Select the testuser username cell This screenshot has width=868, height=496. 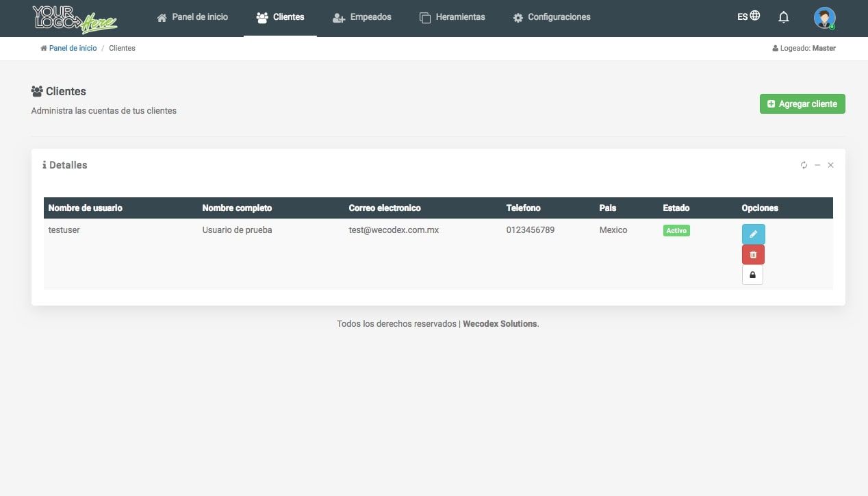(64, 230)
